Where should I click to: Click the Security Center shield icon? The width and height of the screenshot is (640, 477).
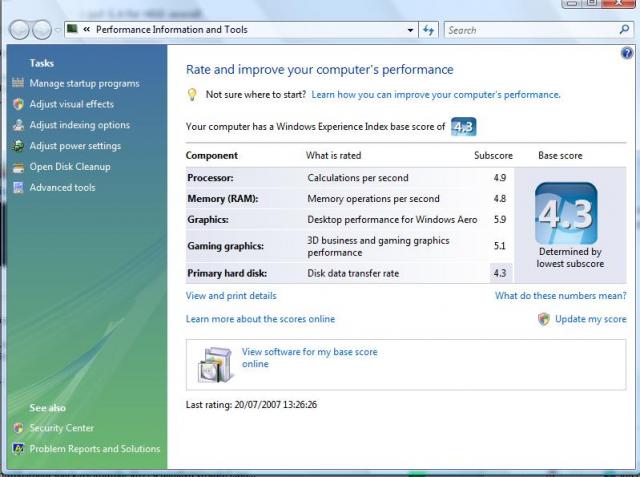[18, 428]
